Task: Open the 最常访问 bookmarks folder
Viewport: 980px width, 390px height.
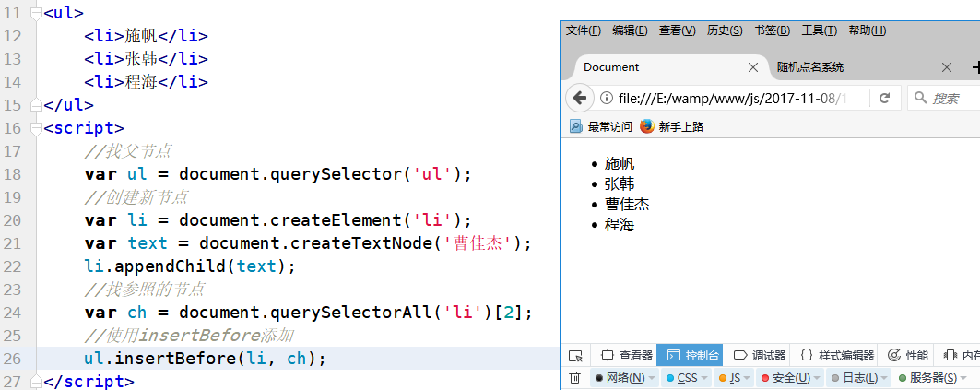Action: pyautogui.click(x=601, y=126)
